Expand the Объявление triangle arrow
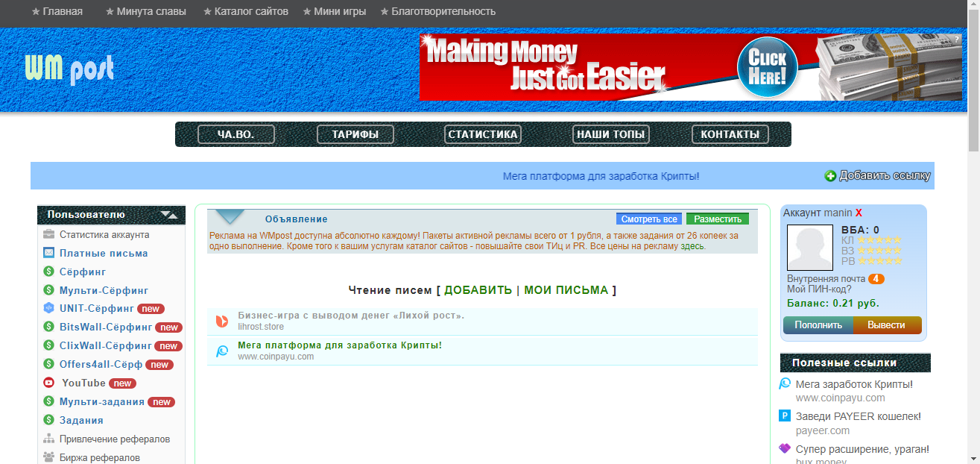Image resolution: width=980 pixels, height=464 pixels. [x=230, y=217]
